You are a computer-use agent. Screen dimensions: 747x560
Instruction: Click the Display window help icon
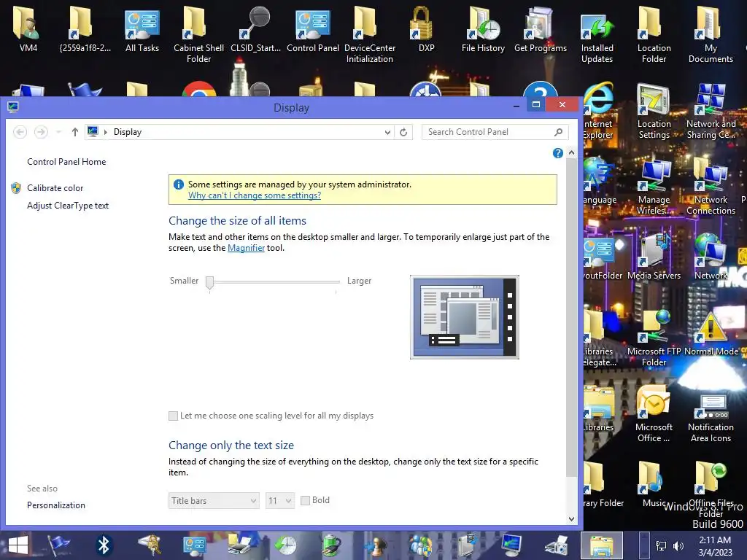tap(558, 153)
